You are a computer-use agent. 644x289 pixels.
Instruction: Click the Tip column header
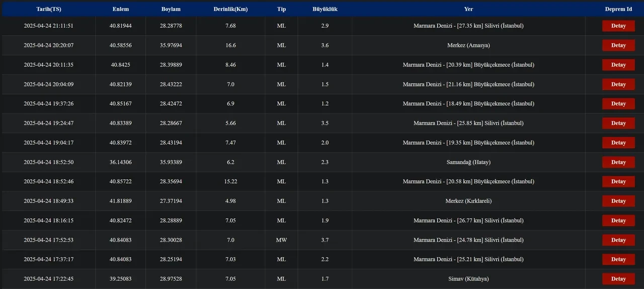(x=281, y=9)
